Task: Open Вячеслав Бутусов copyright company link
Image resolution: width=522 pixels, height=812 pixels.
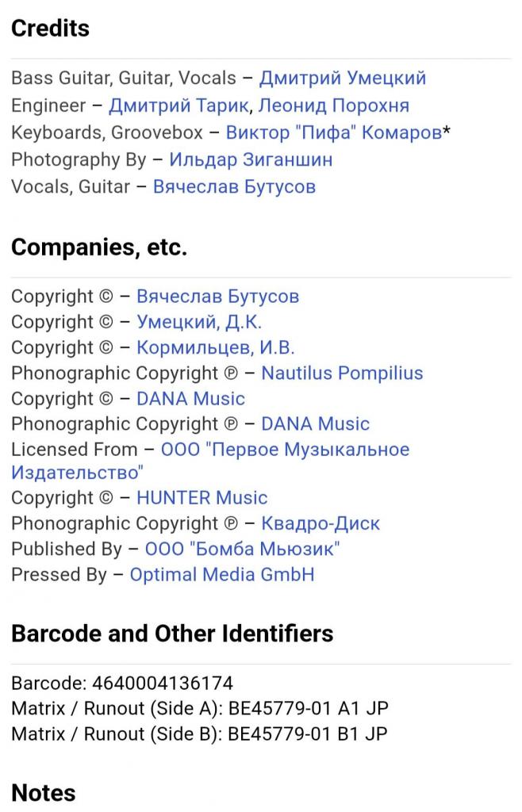Action: [217, 297]
